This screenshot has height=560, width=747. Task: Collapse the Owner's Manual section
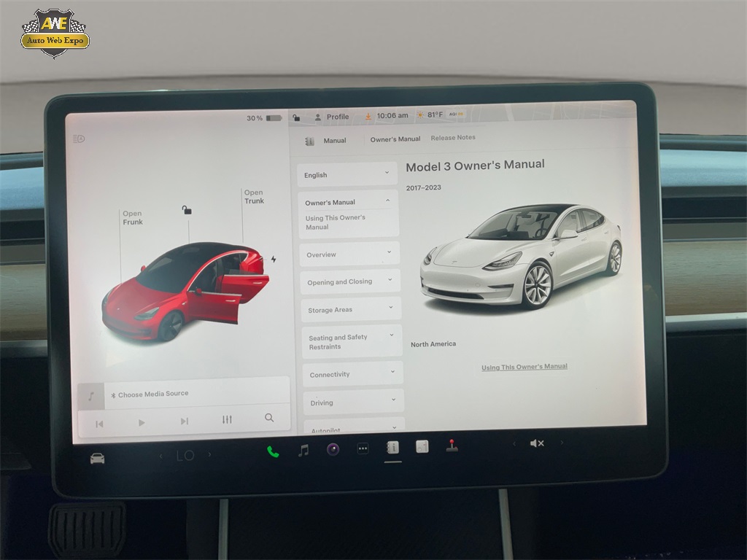click(348, 202)
